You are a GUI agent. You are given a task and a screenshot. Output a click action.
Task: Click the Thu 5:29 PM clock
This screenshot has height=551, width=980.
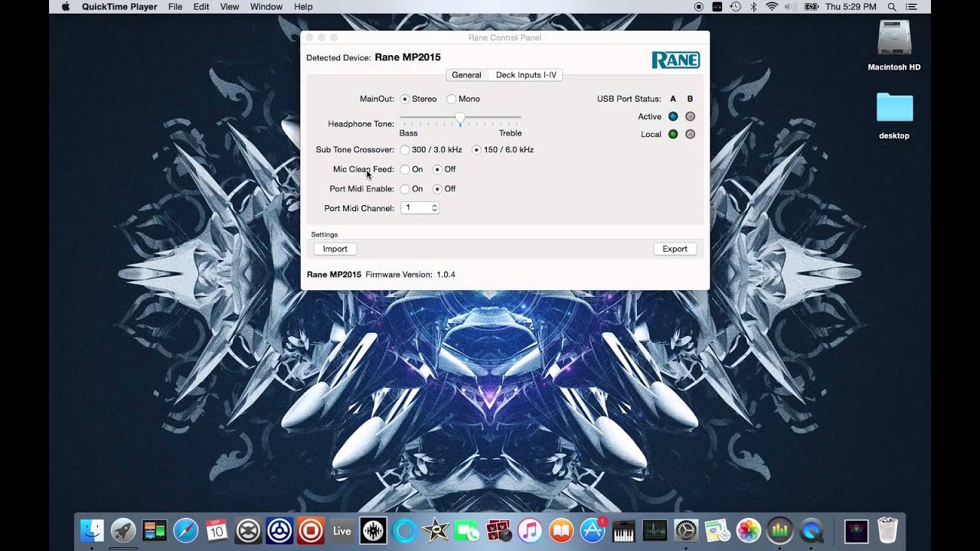pyautogui.click(x=851, y=7)
